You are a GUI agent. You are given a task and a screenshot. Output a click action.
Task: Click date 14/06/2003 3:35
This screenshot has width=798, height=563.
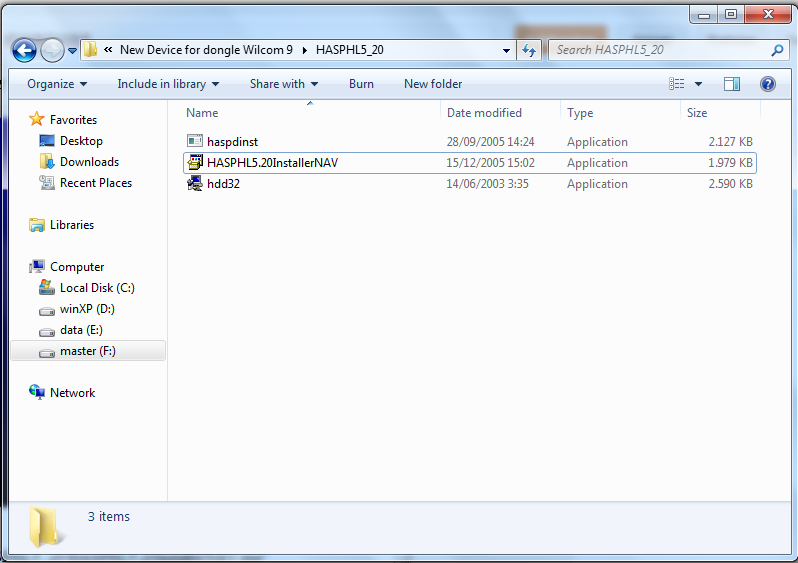tap(487, 184)
